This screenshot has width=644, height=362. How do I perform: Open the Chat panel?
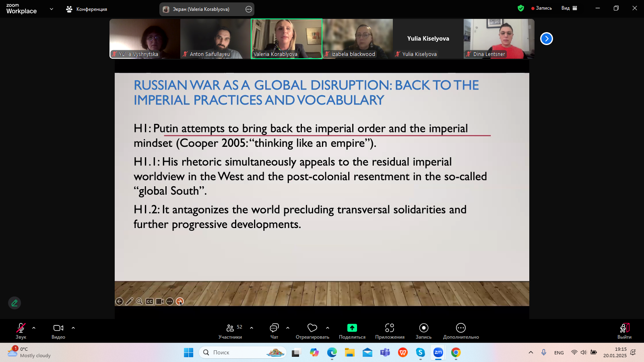[274, 328]
